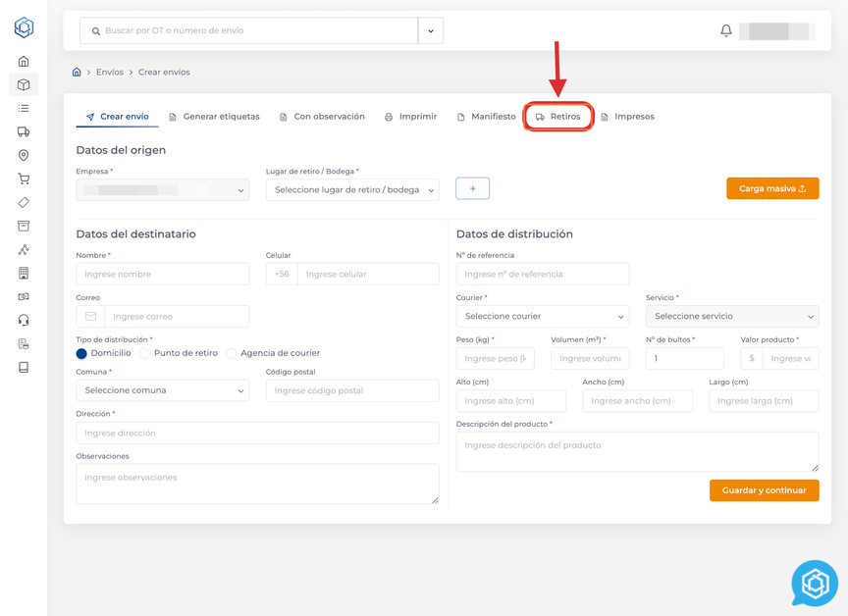Click the Carga masiva button
The image size is (848, 616).
(x=772, y=188)
